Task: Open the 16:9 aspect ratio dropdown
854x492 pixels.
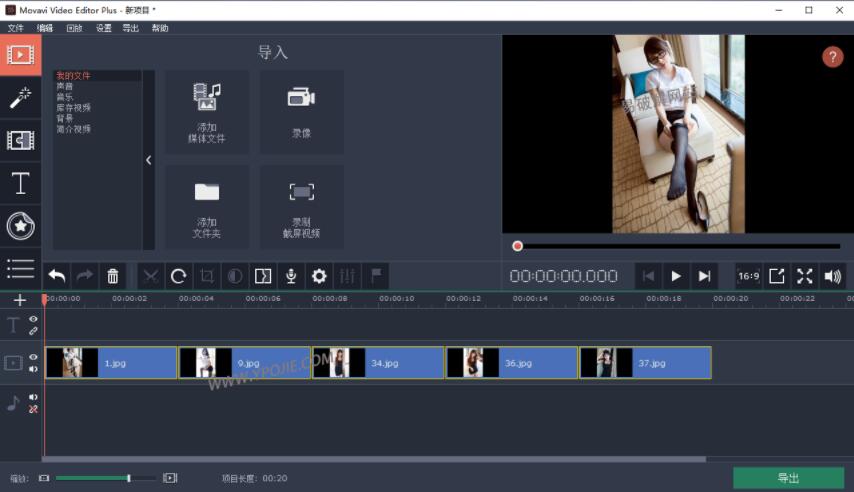Action: click(x=748, y=276)
